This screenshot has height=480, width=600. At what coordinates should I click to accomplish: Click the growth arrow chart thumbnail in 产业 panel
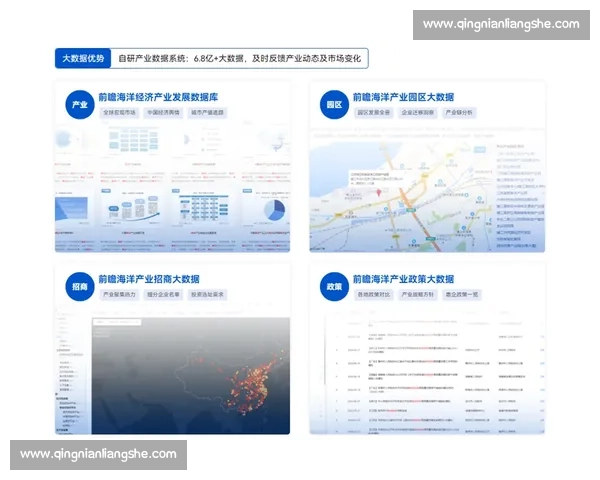[x=134, y=209]
